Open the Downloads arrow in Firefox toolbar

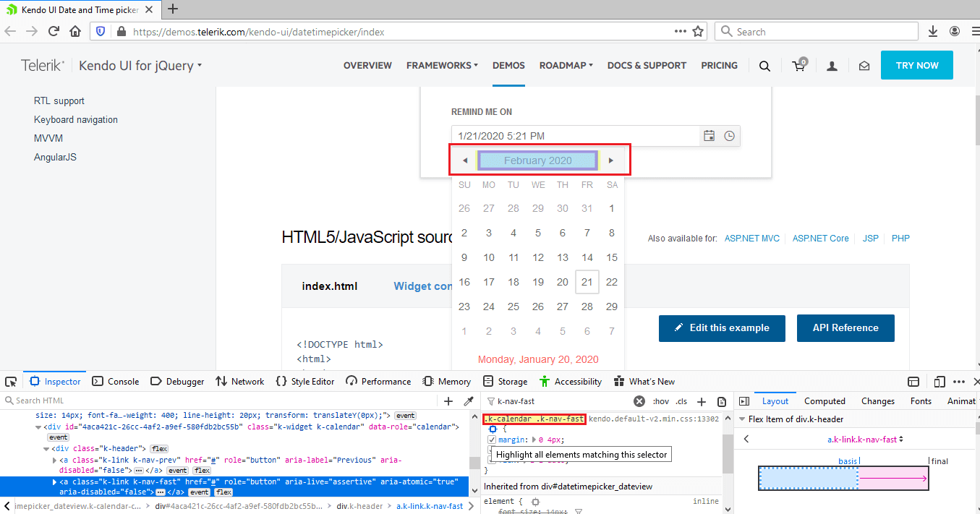point(932,31)
